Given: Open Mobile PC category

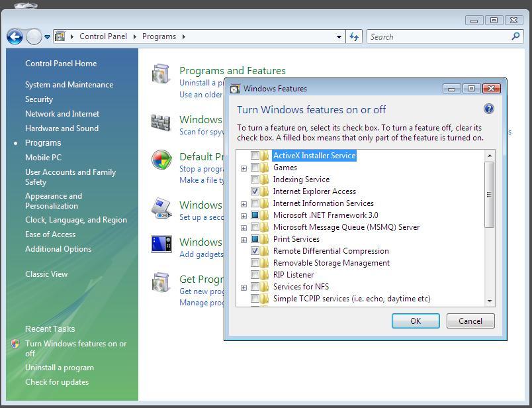Looking at the screenshot, I should [43, 158].
